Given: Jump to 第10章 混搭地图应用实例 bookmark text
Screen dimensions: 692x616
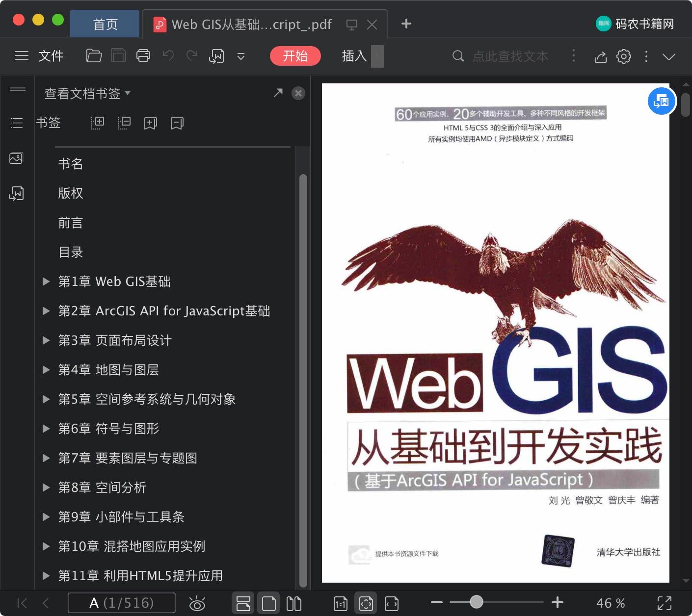Looking at the screenshot, I should (x=132, y=546).
